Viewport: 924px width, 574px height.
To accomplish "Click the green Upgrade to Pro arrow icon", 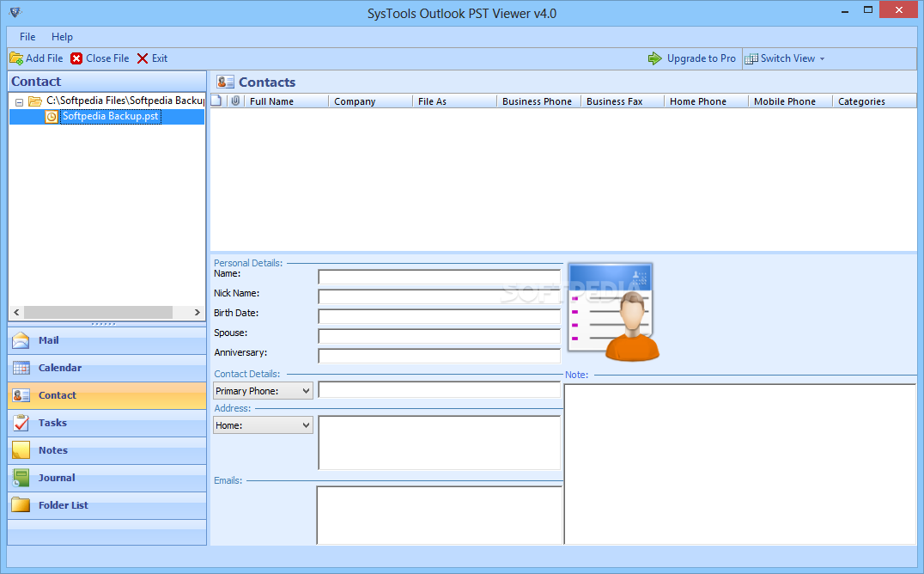I will [x=654, y=58].
